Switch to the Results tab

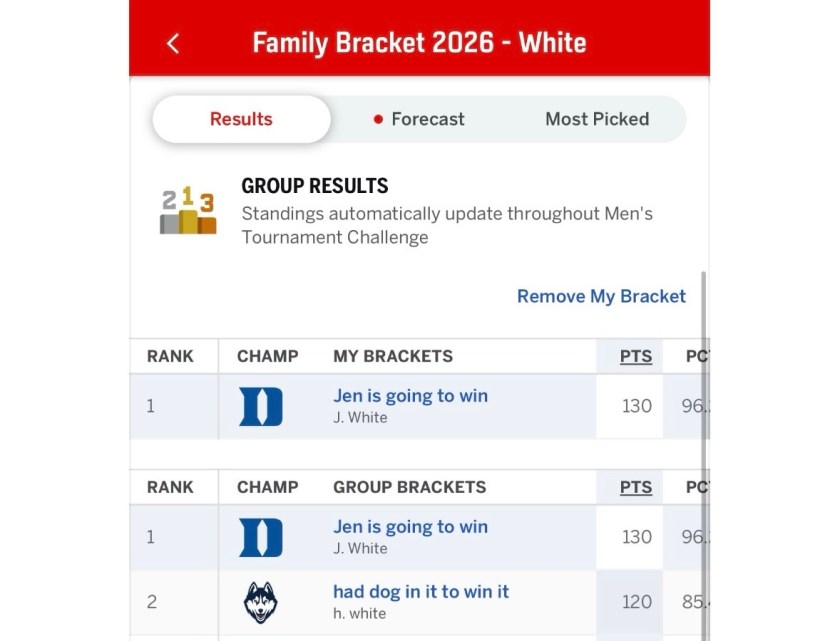coord(241,119)
